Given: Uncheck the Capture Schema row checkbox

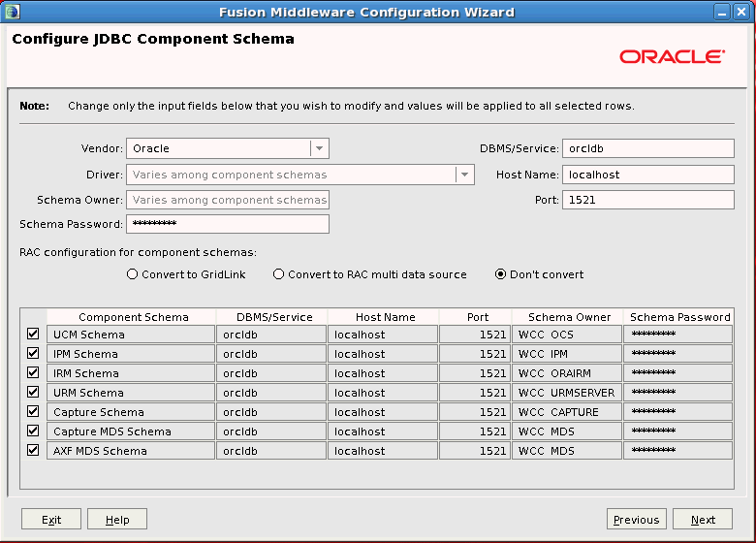Looking at the screenshot, I should 33,411.
